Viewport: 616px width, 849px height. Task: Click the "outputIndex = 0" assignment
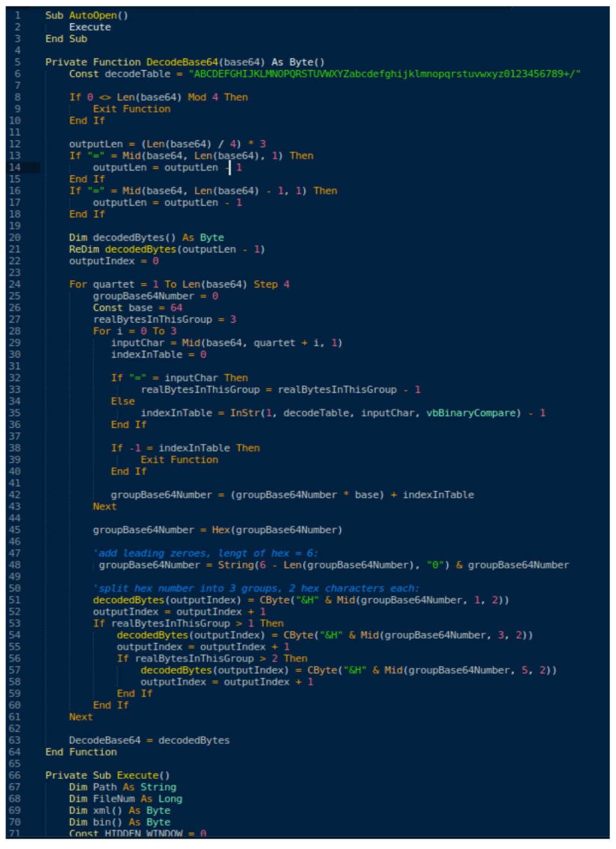(x=114, y=261)
